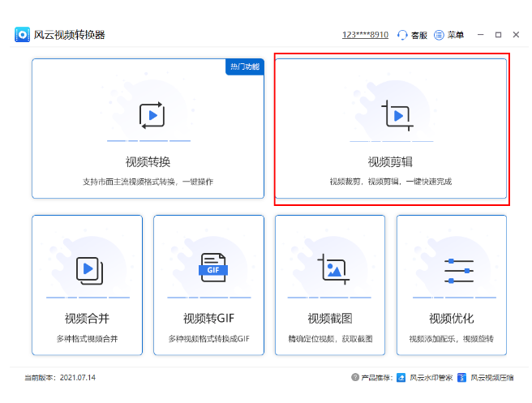The height and width of the screenshot is (403, 532).
Task: Click description 支持市面主流视频格式转换，一键操作
Action: pos(148,182)
